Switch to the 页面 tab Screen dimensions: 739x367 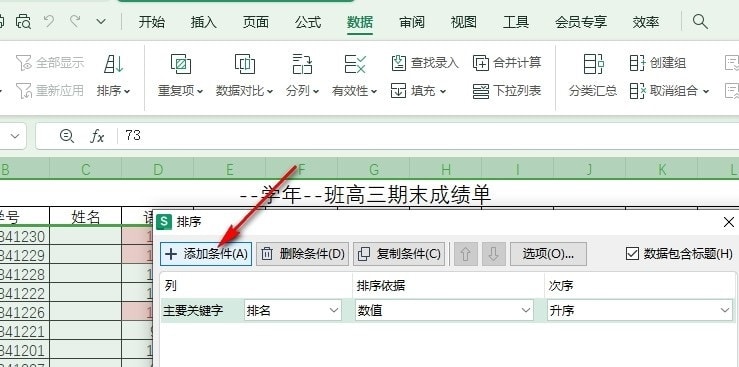click(255, 22)
